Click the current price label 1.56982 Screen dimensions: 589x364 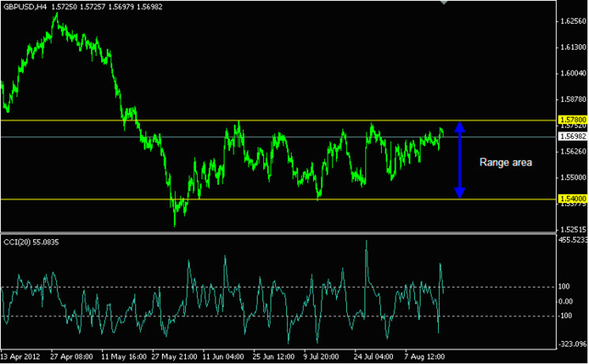click(572, 137)
